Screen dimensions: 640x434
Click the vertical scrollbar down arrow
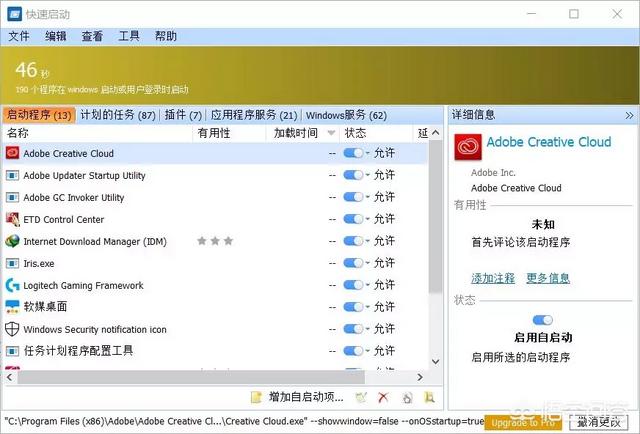coord(436,361)
